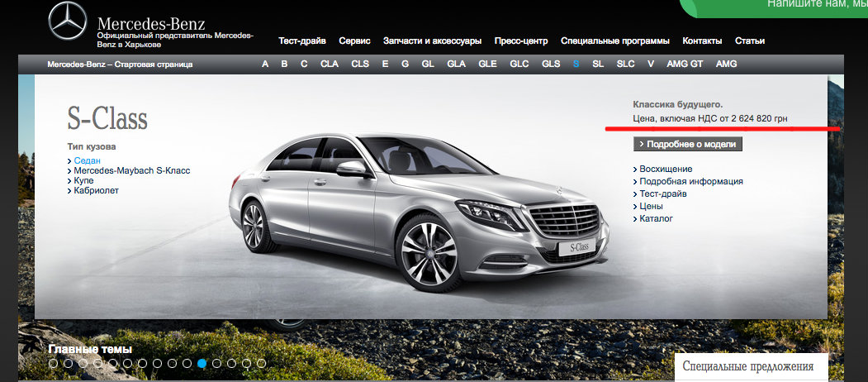The width and height of the screenshot is (868, 382).
Task: Select the V model class
Action: (x=651, y=64)
